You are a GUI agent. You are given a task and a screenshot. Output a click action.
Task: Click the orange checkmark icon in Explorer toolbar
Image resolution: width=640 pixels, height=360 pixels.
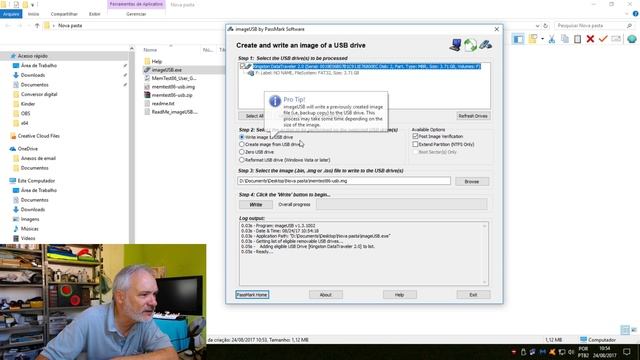coord(603,39)
